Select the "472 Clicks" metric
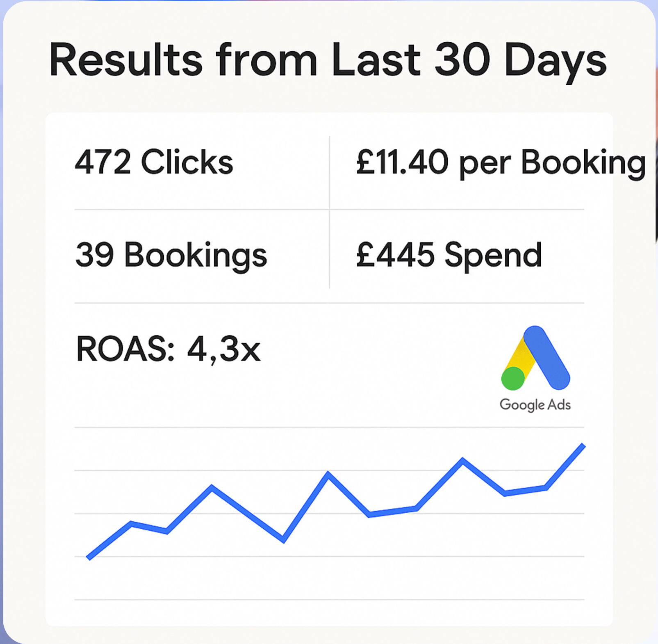 pyautogui.click(x=154, y=162)
